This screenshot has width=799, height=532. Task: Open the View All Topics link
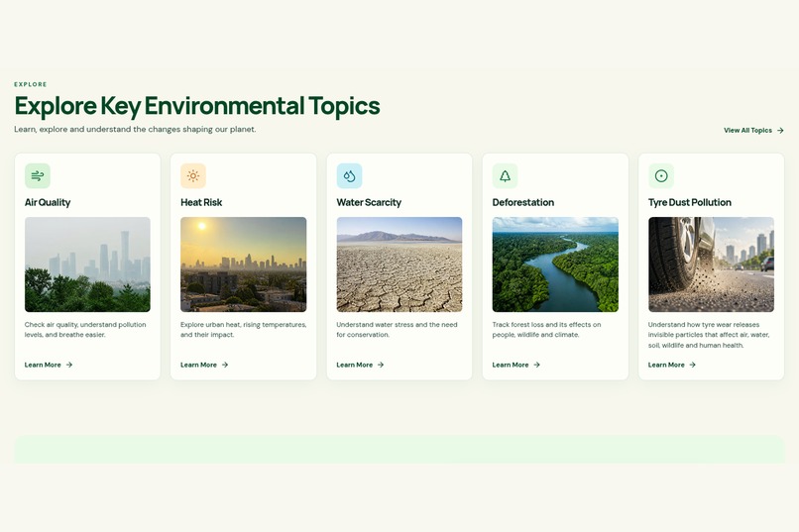coord(753,131)
